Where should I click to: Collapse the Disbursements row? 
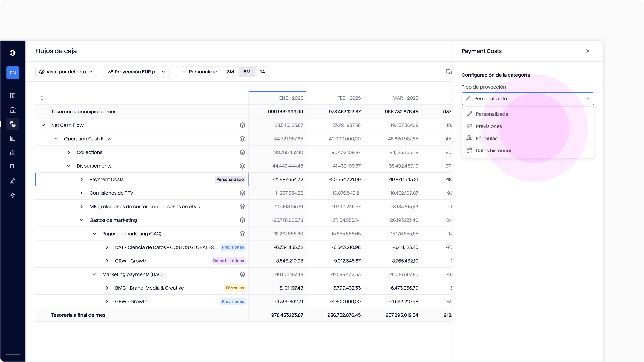point(69,166)
